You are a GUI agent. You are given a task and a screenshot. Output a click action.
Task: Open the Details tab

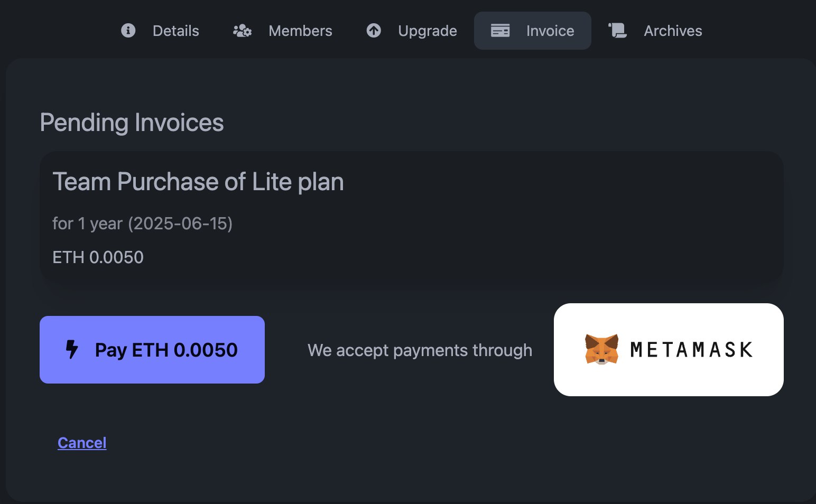click(x=175, y=31)
